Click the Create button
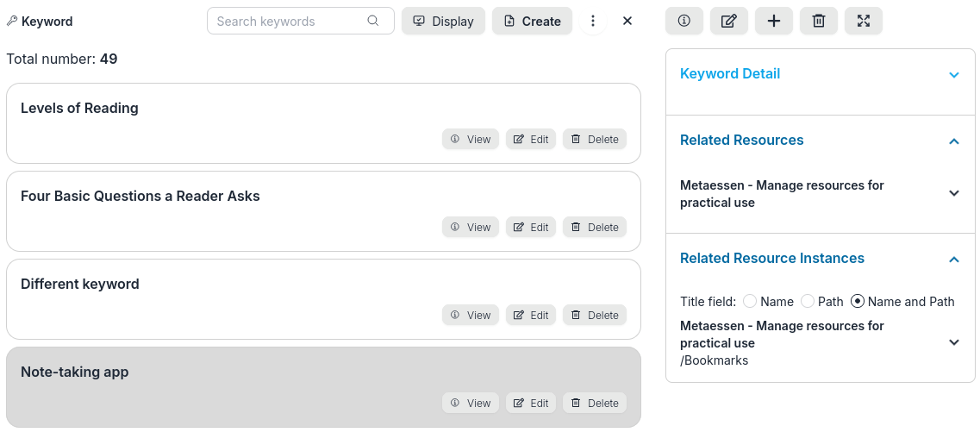980x432 pixels. [533, 21]
